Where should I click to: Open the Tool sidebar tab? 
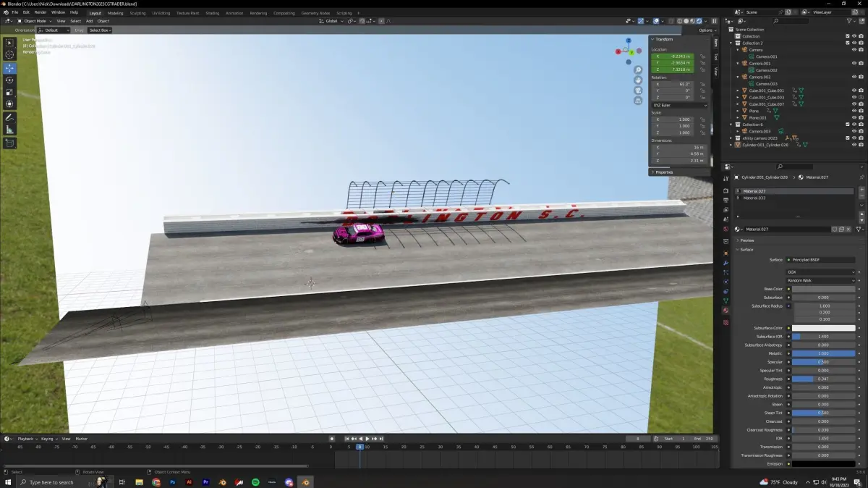[715, 56]
